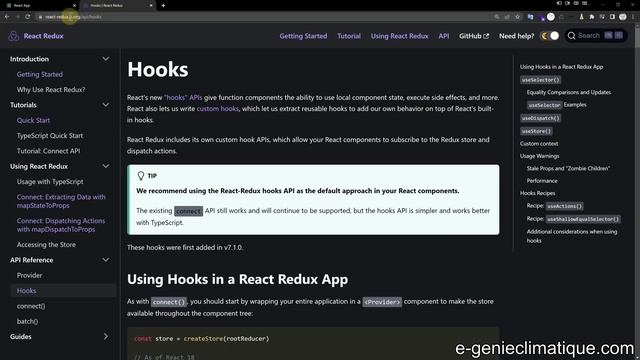The image size is (640, 360).
Task: Follow the custom hooks link
Action: pos(218,109)
